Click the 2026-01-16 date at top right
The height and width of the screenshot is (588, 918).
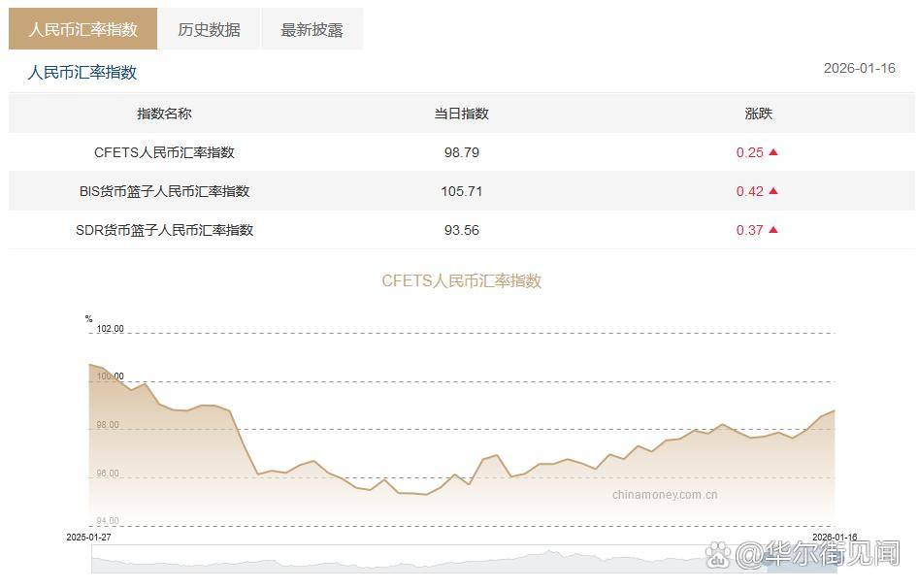859,68
